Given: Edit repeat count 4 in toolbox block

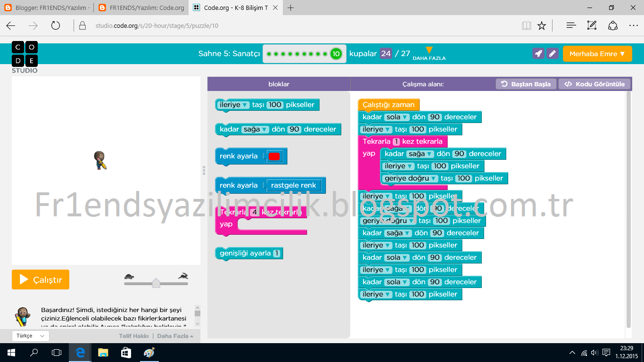Looking at the screenshot, I should point(255,212).
